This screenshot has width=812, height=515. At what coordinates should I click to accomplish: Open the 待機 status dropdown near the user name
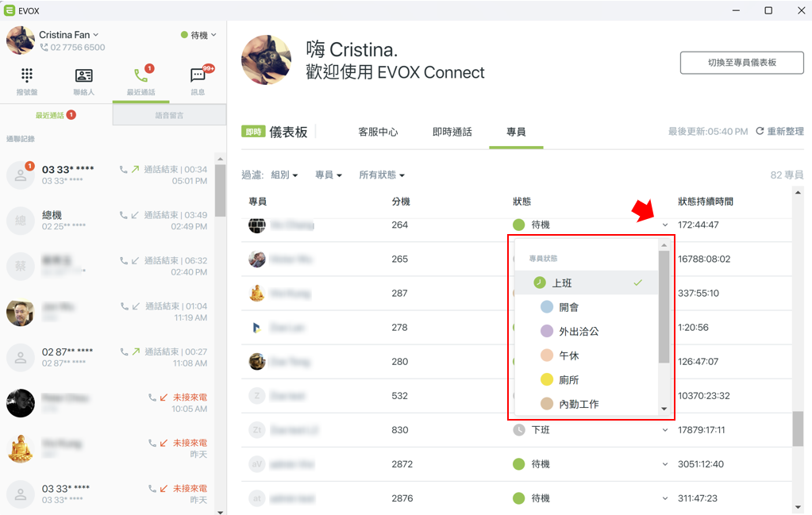[x=199, y=35]
